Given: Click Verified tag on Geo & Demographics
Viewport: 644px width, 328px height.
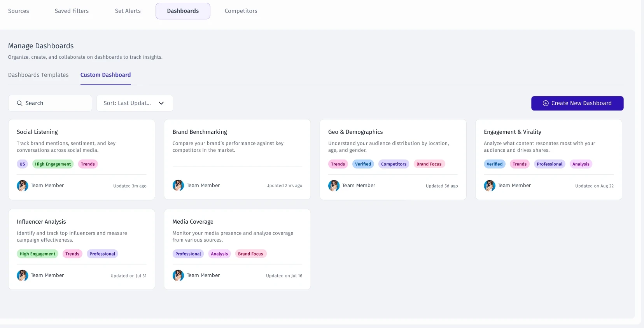Looking at the screenshot, I should click(363, 164).
